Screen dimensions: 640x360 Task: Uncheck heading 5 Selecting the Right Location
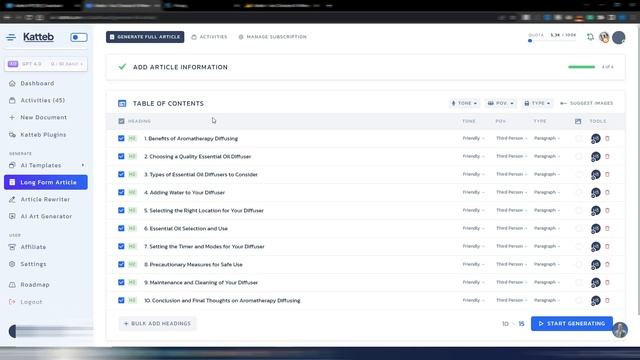click(x=121, y=210)
